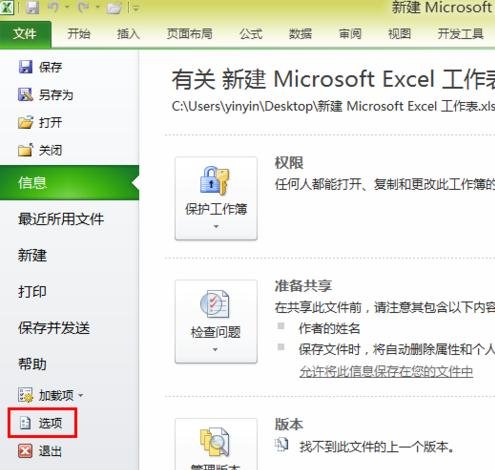Click the red 退出 exit icon
Image resolution: width=495 pixels, height=470 pixels.
25,451
